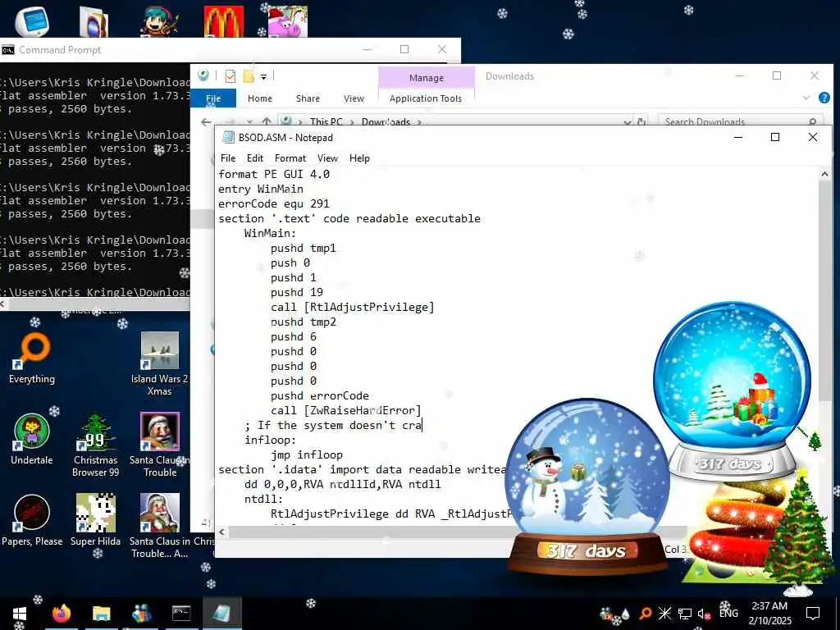Select the McDonald's logo desktop icon
840x630 pixels.
[224, 21]
